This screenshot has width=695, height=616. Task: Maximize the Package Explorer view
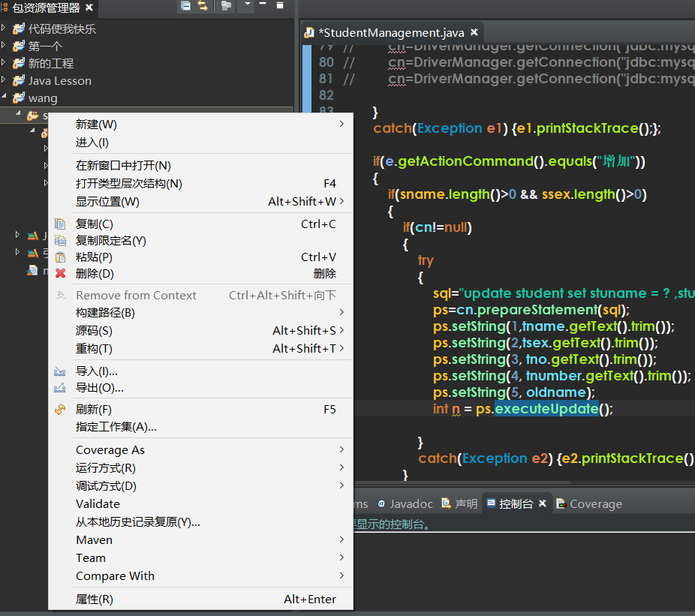click(x=280, y=5)
